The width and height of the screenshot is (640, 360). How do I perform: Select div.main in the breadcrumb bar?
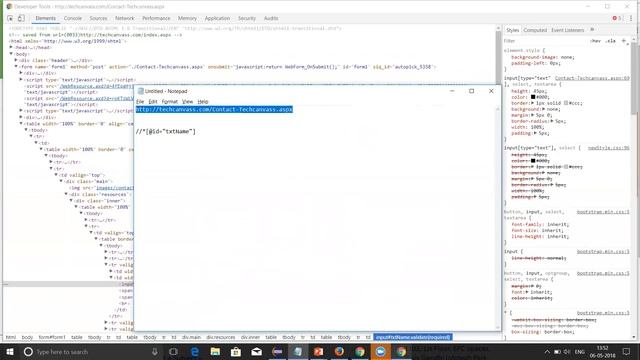pos(191,337)
